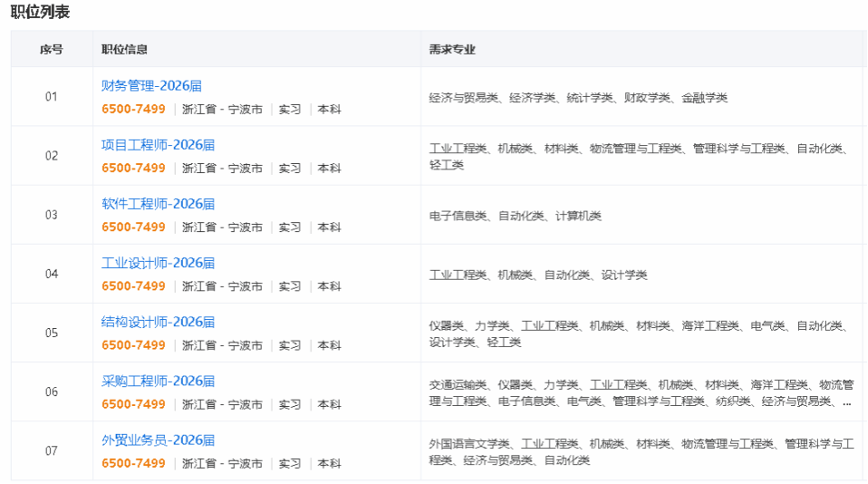Click 浙江省 - 宁波市 under 项目工程师

point(222,169)
